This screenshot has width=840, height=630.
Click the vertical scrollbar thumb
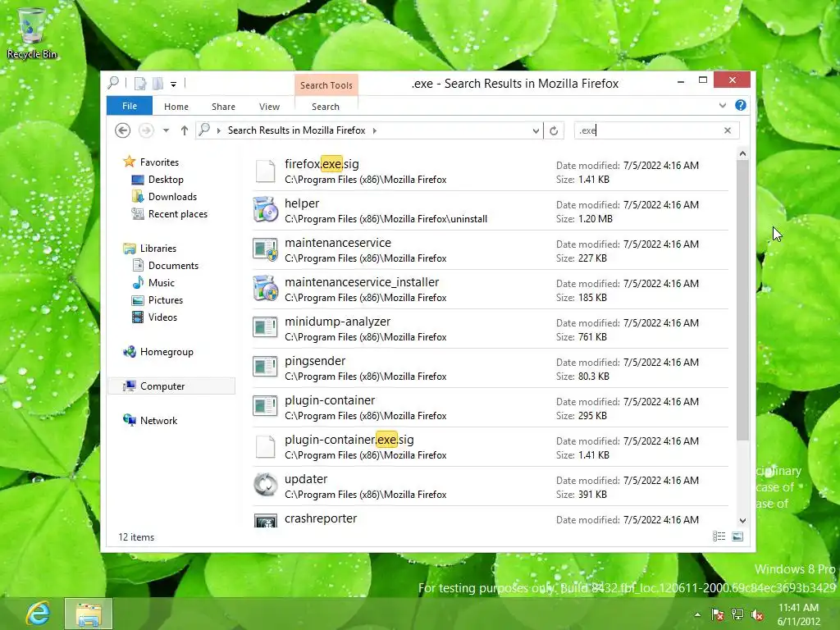[742, 300]
